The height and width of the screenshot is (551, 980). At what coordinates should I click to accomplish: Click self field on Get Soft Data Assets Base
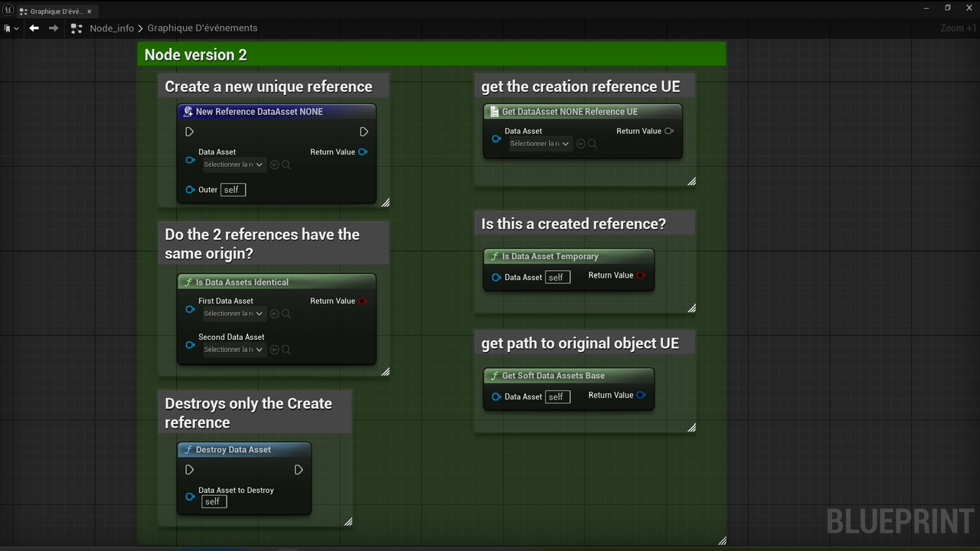[557, 396]
